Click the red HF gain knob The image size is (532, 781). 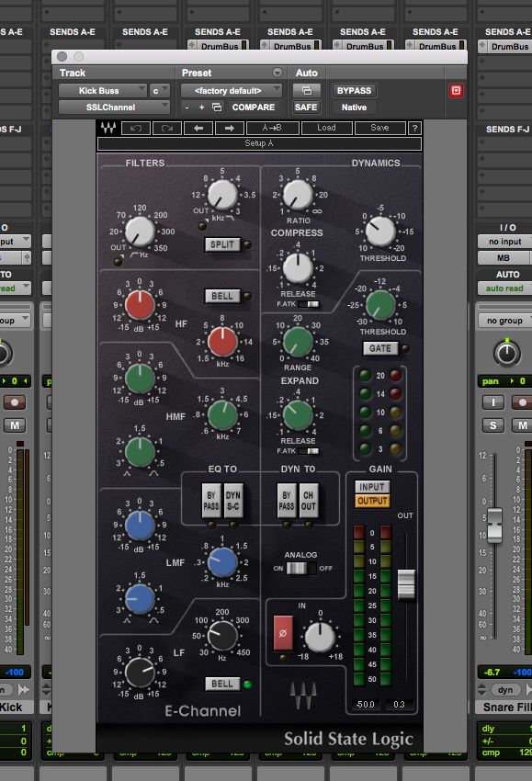click(x=140, y=305)
